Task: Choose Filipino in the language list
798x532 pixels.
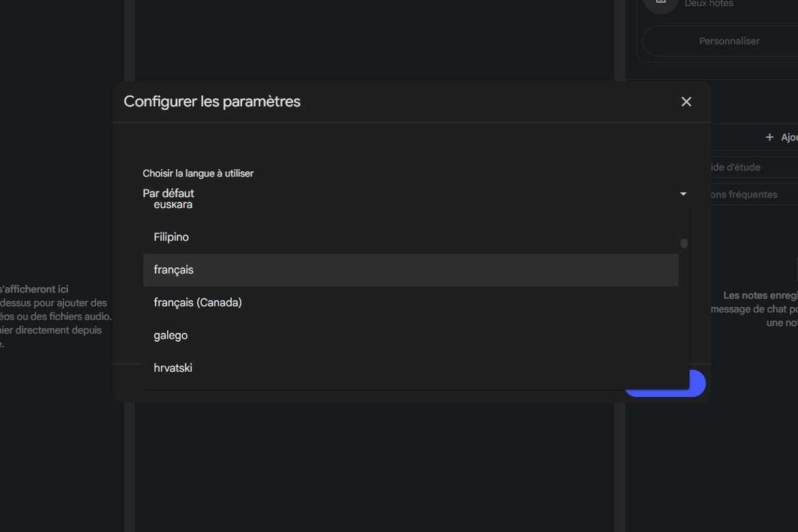Action: [171, 237]
